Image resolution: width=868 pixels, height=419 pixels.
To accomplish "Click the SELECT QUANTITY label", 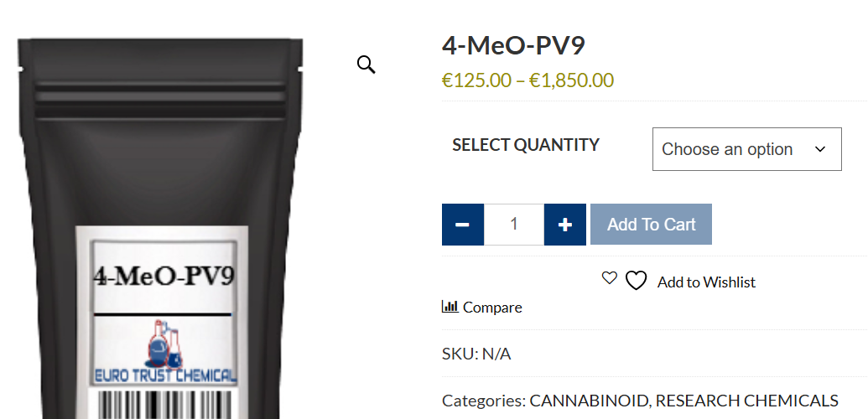I will 526,145.
